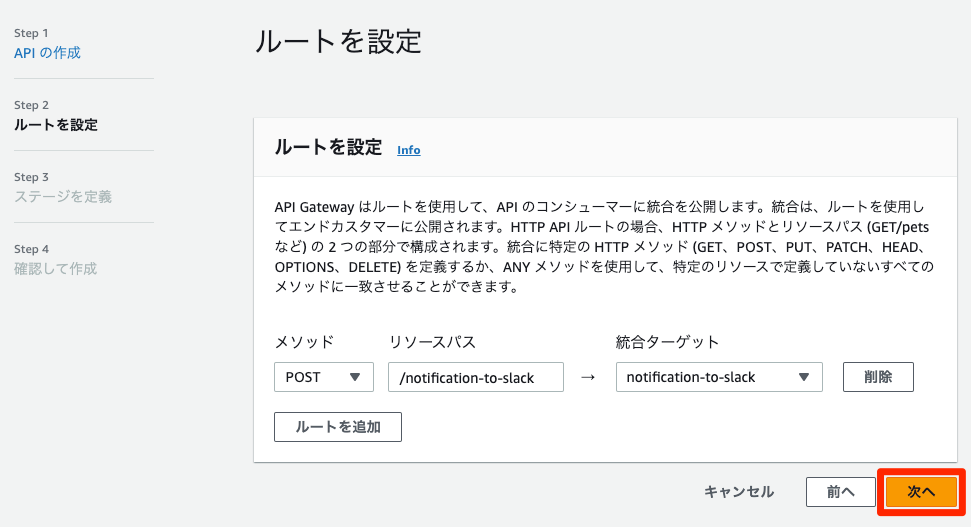
Task: Click the triangle arrow in POST selector
Action: coord(354,377)
